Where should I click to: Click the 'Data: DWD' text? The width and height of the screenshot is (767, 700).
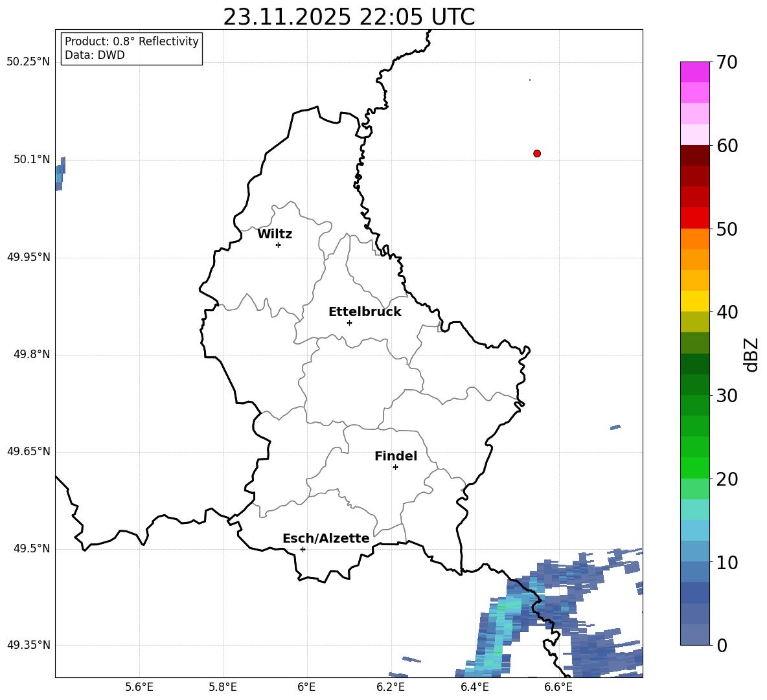point(95,55)
